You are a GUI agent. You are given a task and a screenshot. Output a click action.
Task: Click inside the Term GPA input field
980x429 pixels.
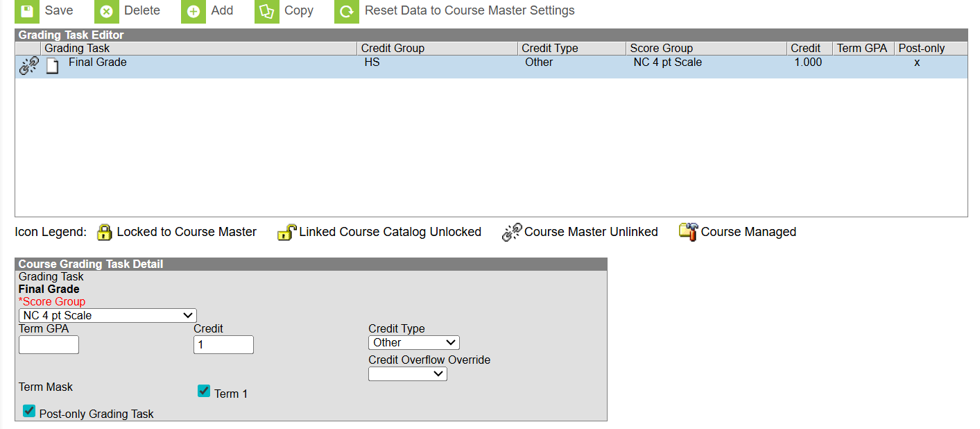48,344
